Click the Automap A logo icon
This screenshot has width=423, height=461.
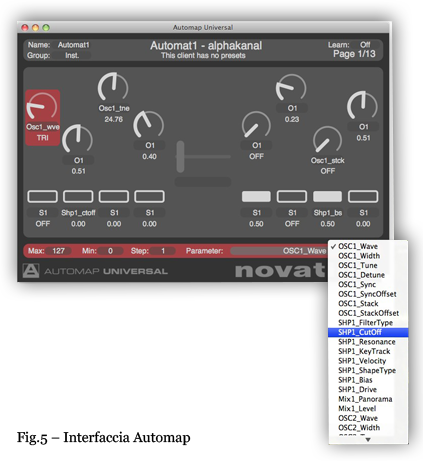31,270
